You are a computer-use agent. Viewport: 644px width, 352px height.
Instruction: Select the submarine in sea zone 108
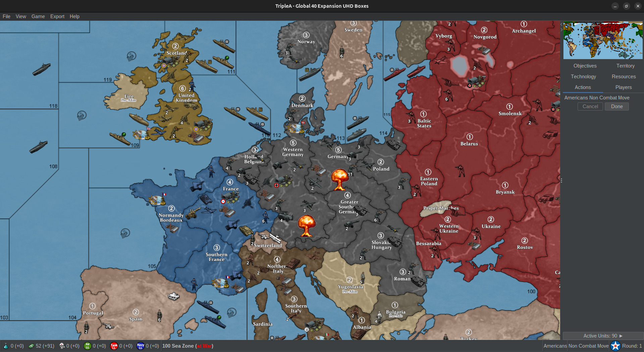tap(39, 147)
